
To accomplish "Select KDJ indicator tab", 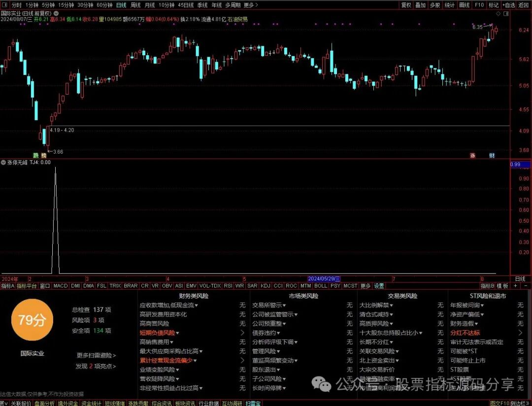I will pyautogui.click(x=266, y=286).
